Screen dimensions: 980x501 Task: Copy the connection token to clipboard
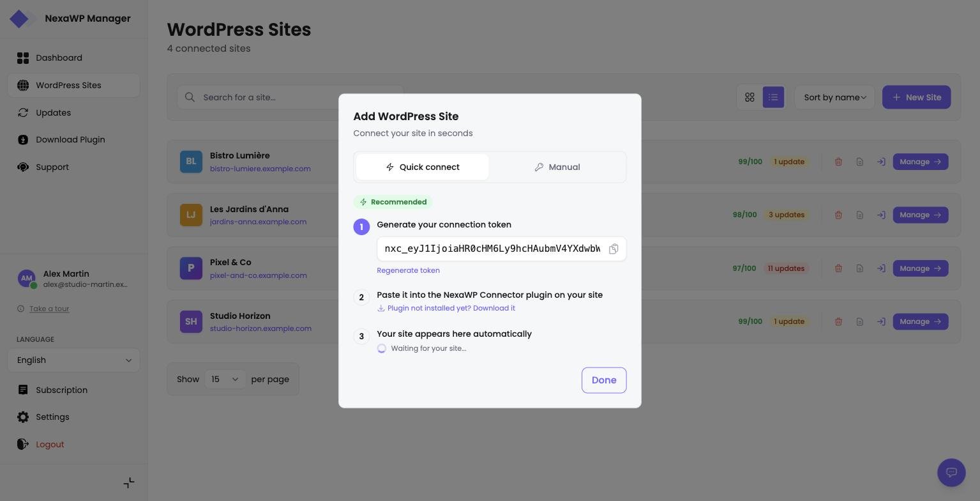tap(614, 249)
